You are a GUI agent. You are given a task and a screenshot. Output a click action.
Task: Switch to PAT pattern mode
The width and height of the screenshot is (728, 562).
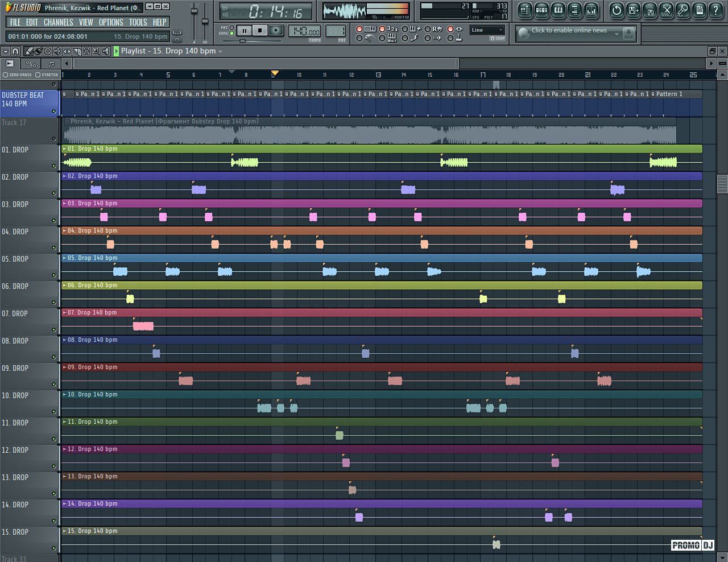click(231, 27)
